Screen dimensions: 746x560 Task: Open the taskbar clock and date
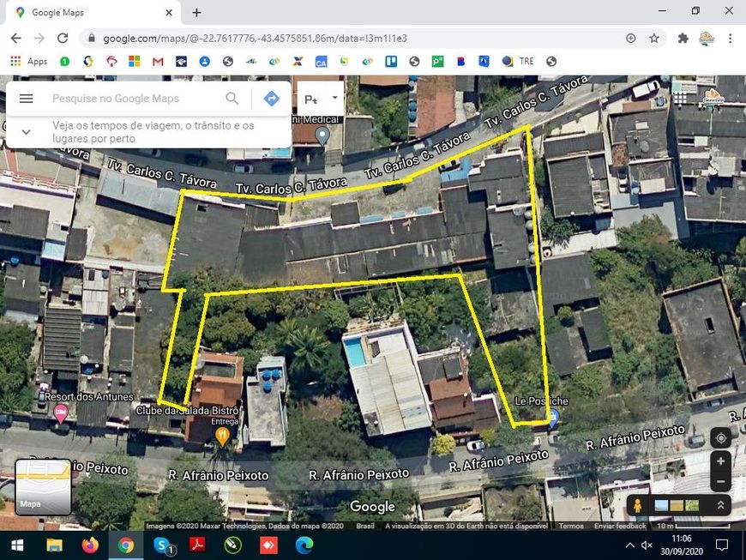coord(682,545)
